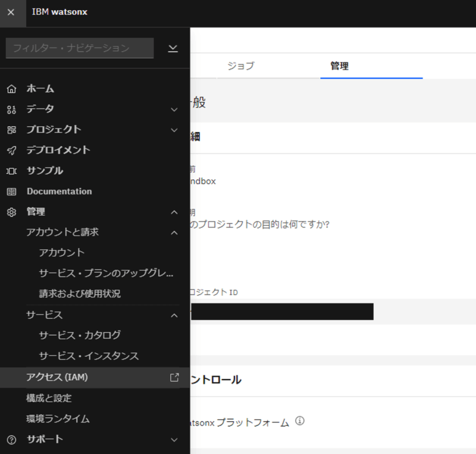
Task: Close the navigation menu with the X icon
Action: coord(11,12)
